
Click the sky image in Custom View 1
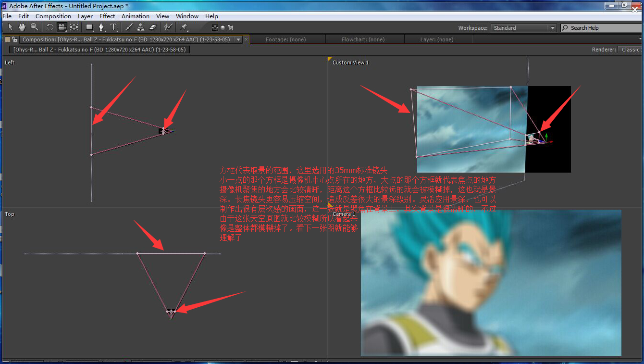point(472,129)
